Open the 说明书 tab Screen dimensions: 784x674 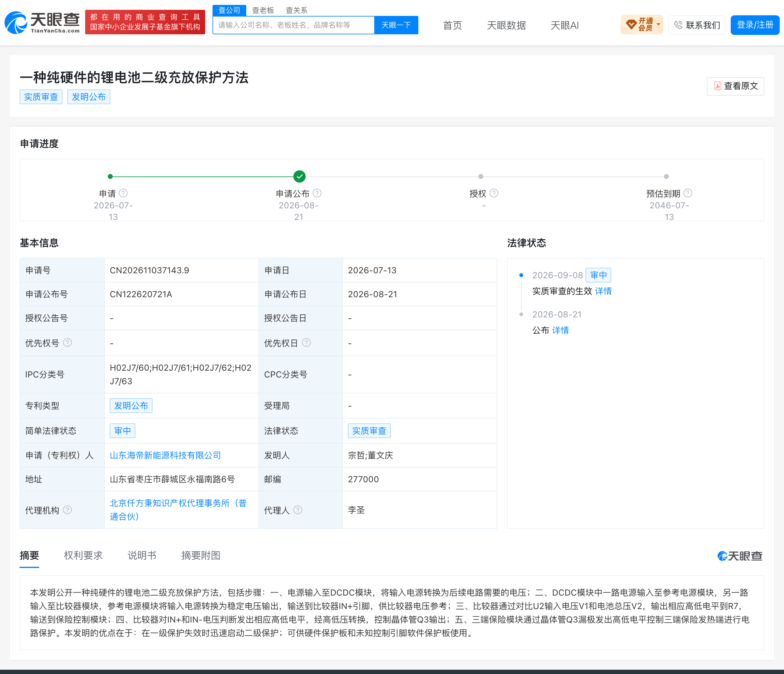(142, 555)
